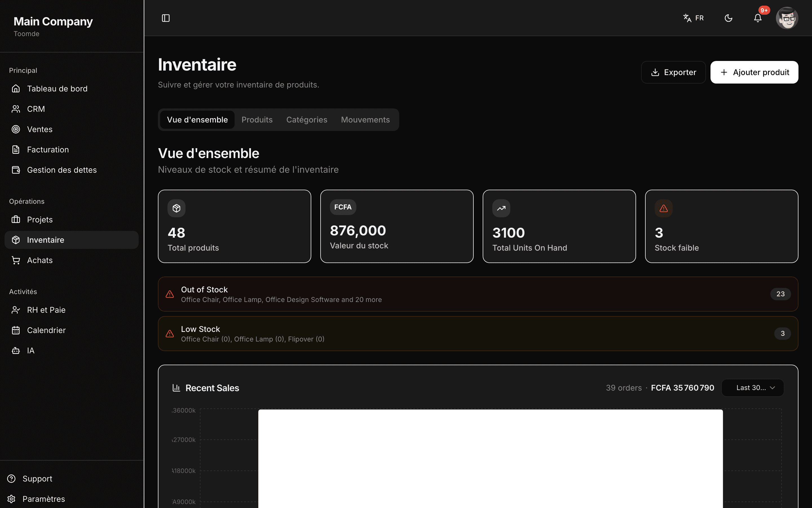Viewport: 812px width, 508px height.
Task: Click the Main Company title
Action: point(53,21)
